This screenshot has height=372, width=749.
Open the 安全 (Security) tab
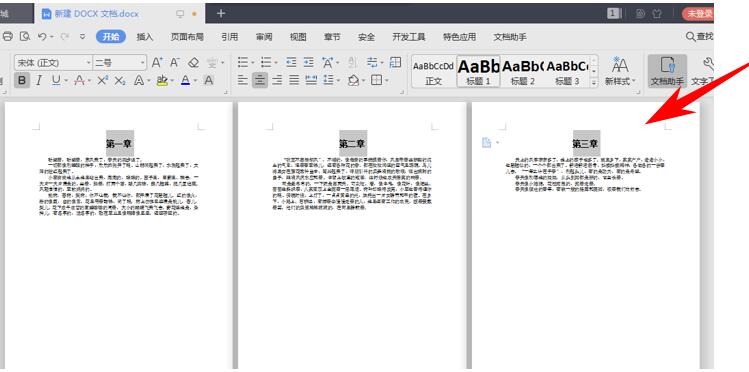coord(366,37)
